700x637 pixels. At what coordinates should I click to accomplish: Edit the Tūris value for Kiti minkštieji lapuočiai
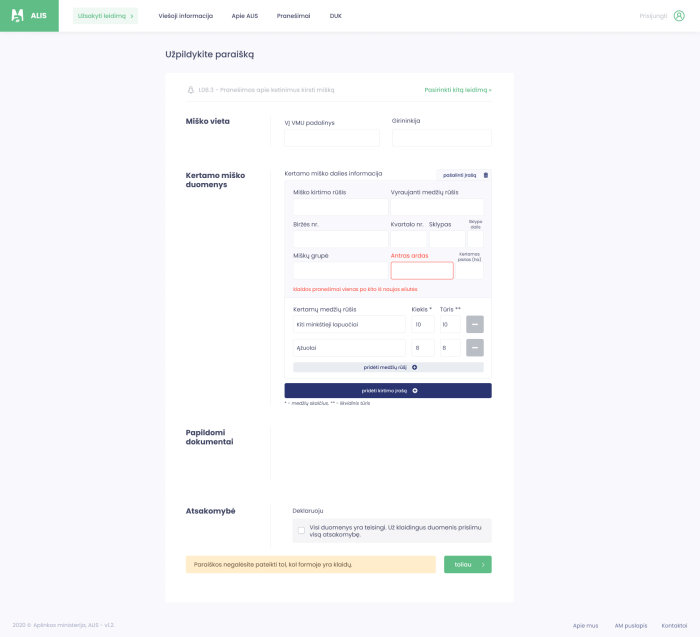(450, 325)
